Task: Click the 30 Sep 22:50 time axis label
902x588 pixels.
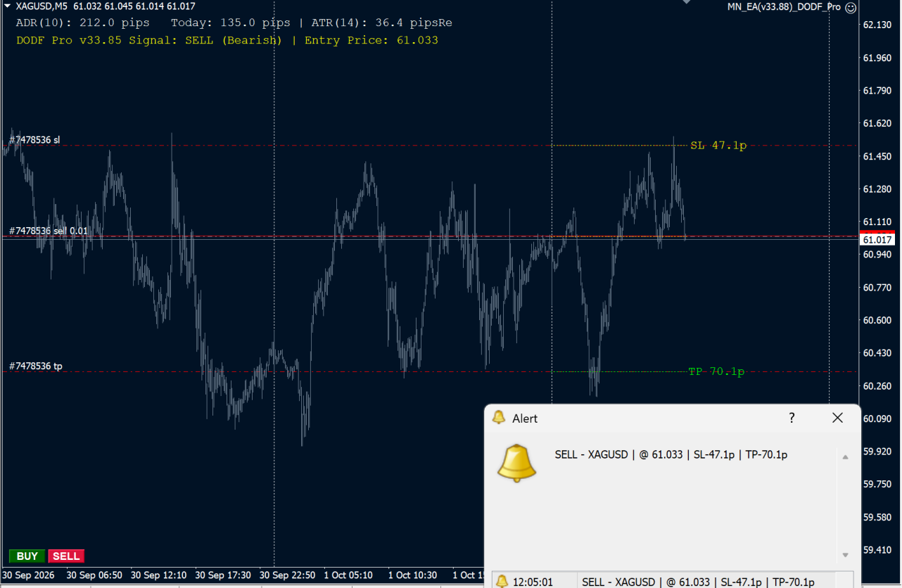Action: point(288,575)
